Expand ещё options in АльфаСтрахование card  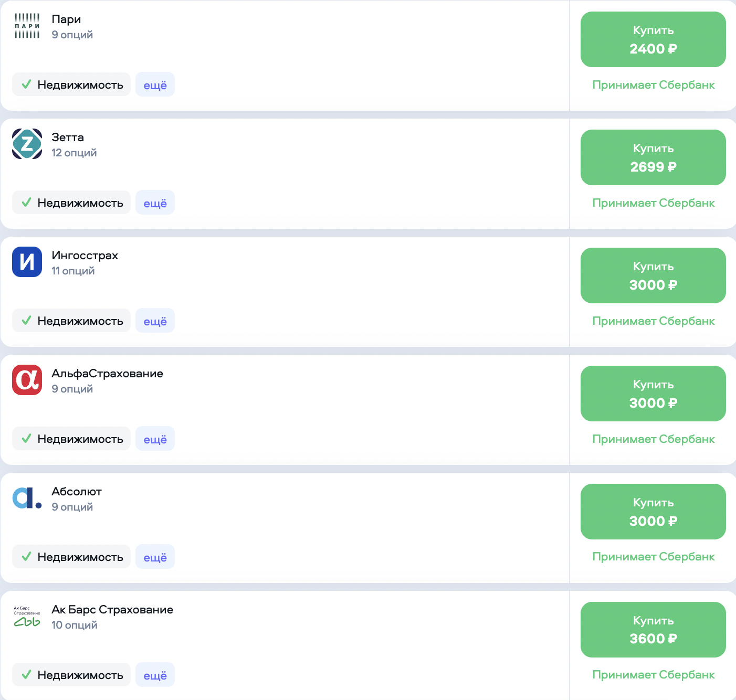(x=155, y=439)
